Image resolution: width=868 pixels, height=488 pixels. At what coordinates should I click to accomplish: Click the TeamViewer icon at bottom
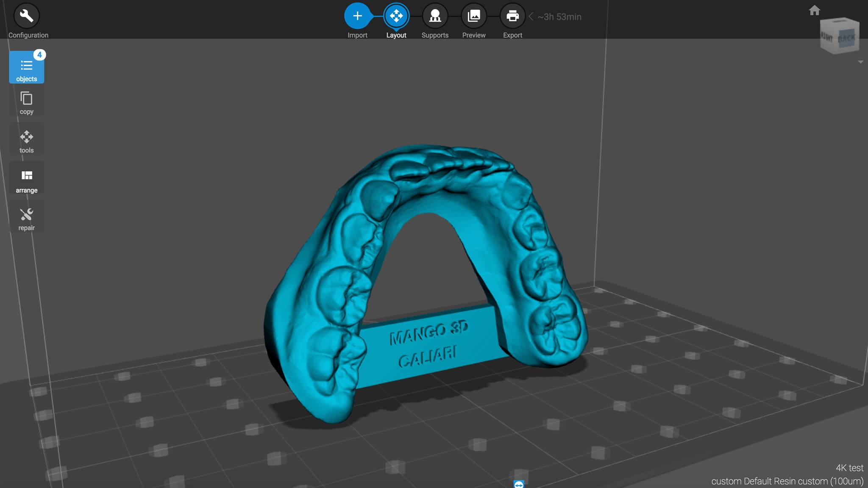[519, 484]
